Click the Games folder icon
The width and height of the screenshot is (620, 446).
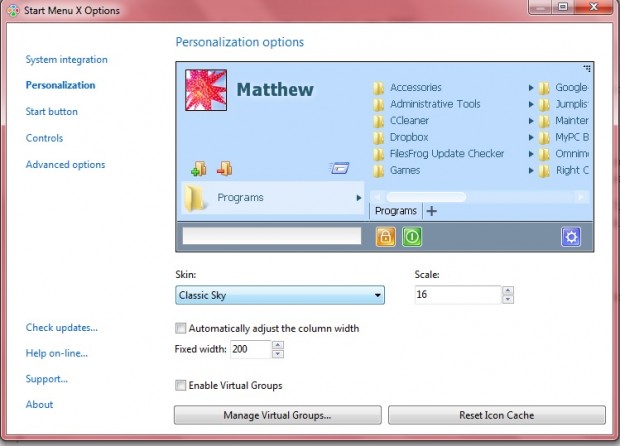click(x=379, y=170)
